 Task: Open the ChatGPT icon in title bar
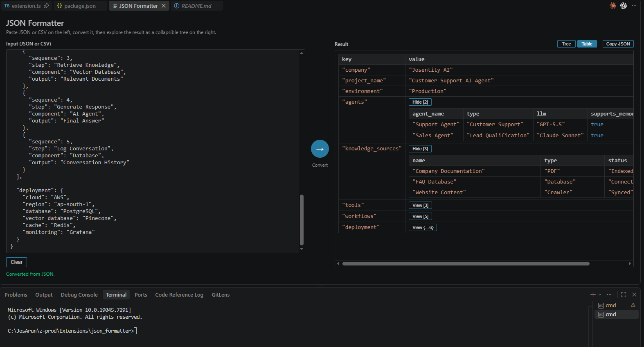624,6
